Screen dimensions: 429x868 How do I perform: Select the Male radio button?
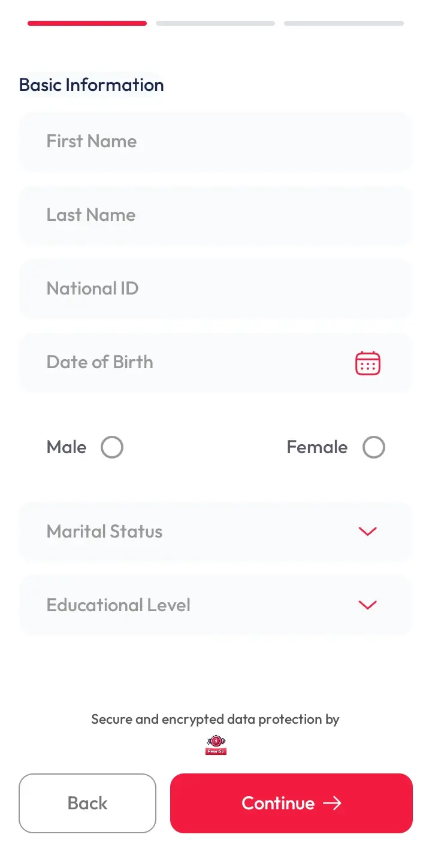coord(112,447)
